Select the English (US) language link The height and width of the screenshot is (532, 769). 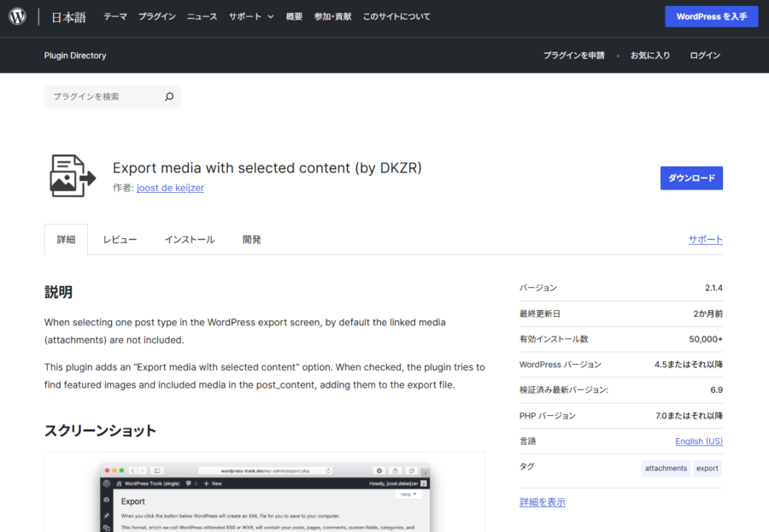(698, 441)
